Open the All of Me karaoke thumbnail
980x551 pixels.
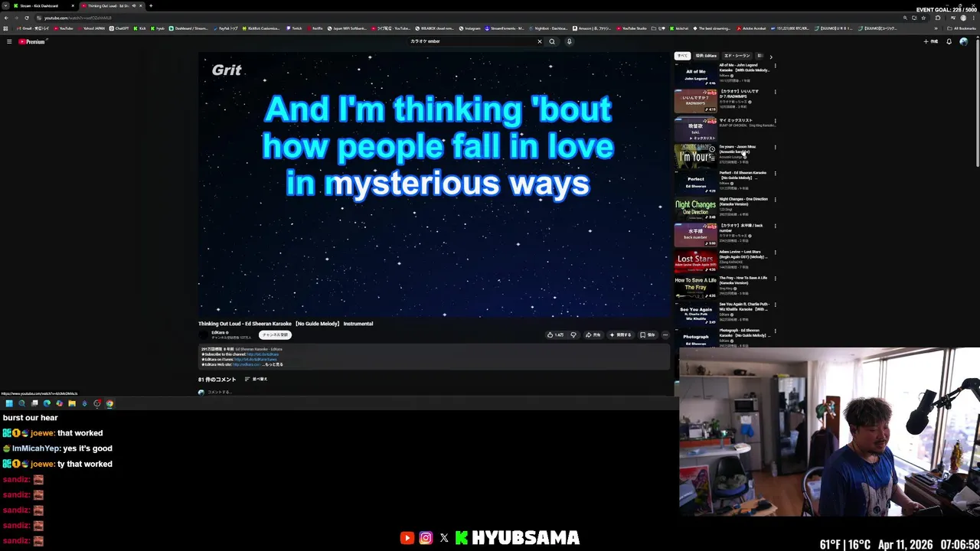pos(695,74)
